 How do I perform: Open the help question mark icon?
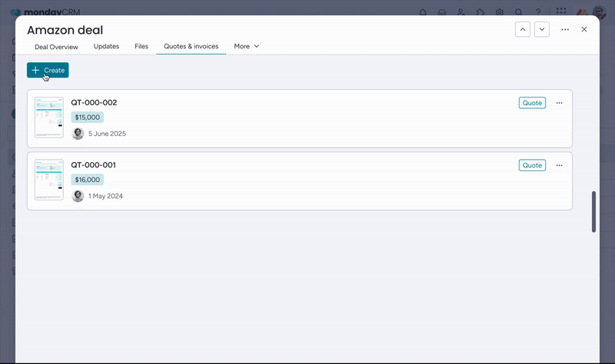[x=537, y=12]
